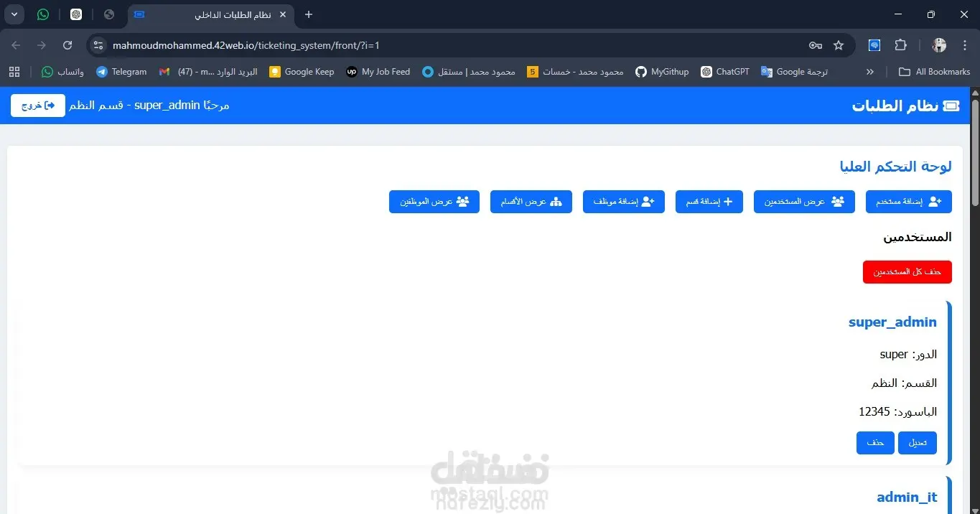Open a new browser tab
The height and width of the screenshot is (514, 980).
click(x=309, y=14)
